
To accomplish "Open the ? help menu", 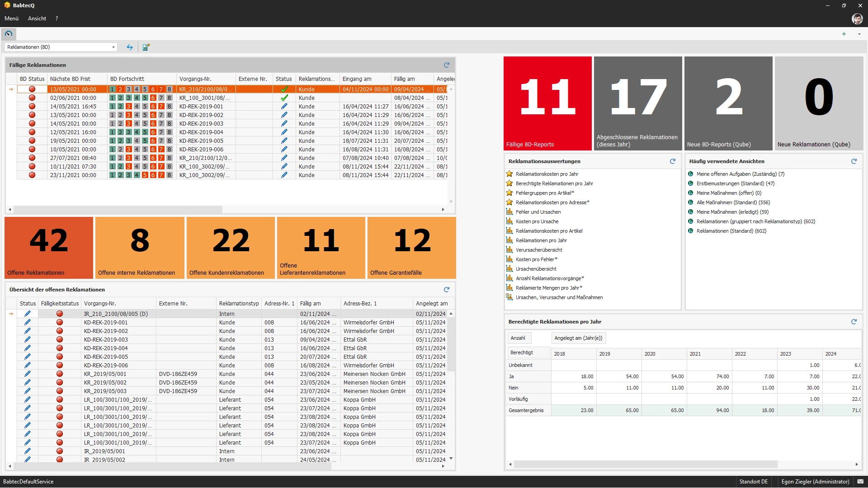I will pos(57,19).
